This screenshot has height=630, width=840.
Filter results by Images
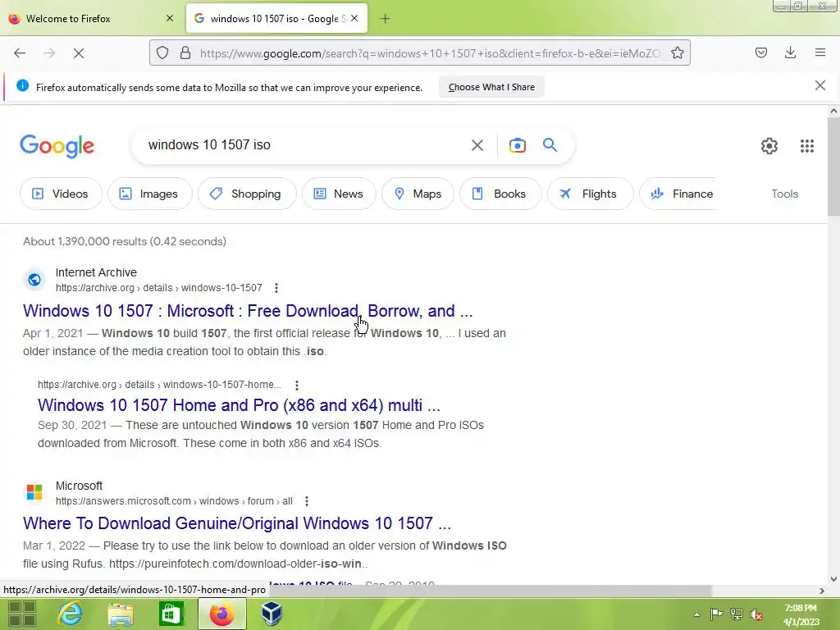click(149, 194)
